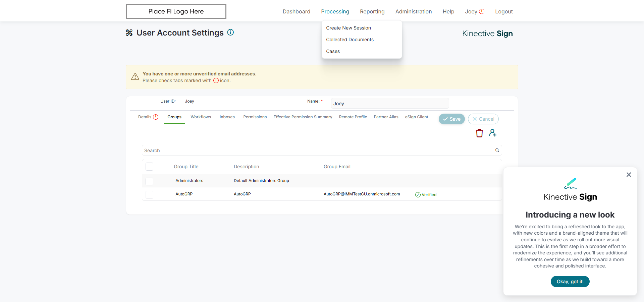Image resolution: width=644 pixels, height=302 pixels.
Task: Switch to the Workflows tab
Action: pos(201,117)
